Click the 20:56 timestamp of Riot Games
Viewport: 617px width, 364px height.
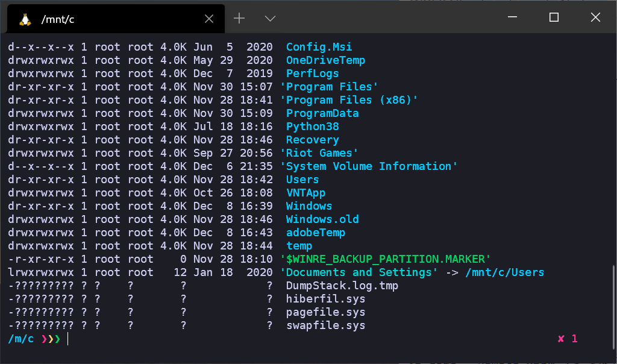256,153
